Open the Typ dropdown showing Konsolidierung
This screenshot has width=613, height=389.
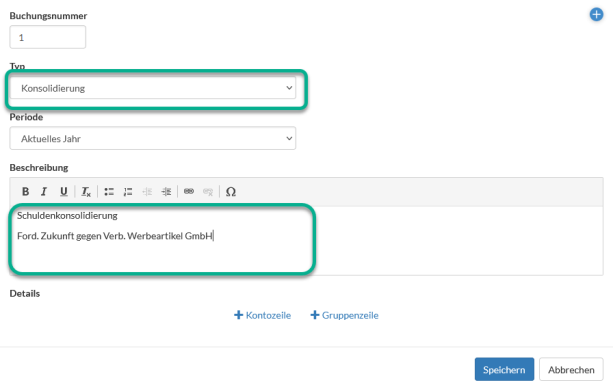coord(153,88)
